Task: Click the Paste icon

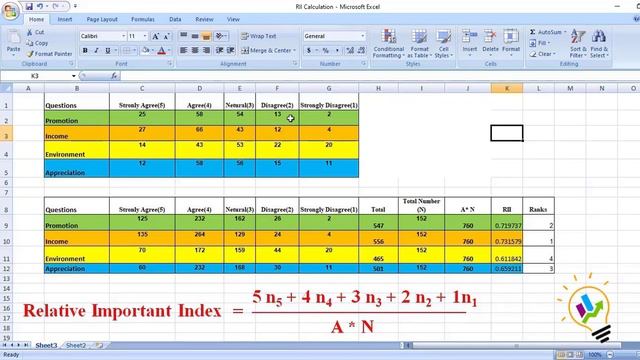Action: tap(13, 38)
